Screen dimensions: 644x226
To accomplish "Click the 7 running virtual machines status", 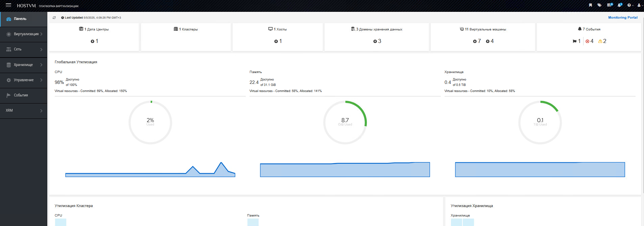I will click(477, 41).
